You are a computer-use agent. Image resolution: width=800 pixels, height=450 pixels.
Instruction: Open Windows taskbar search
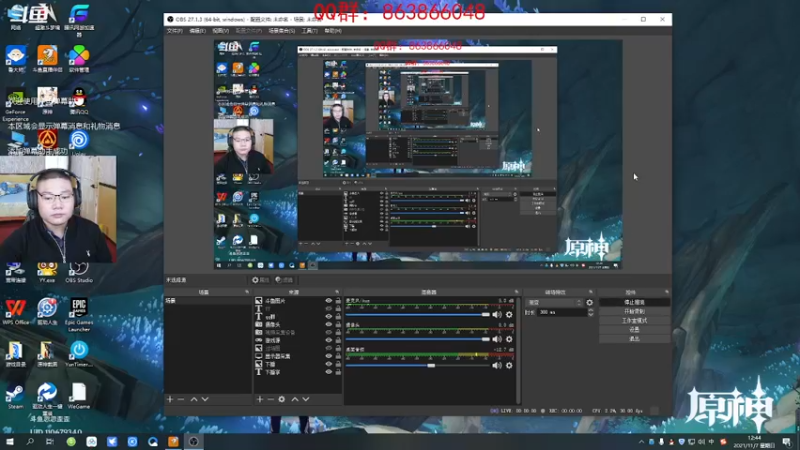(30, 442)
